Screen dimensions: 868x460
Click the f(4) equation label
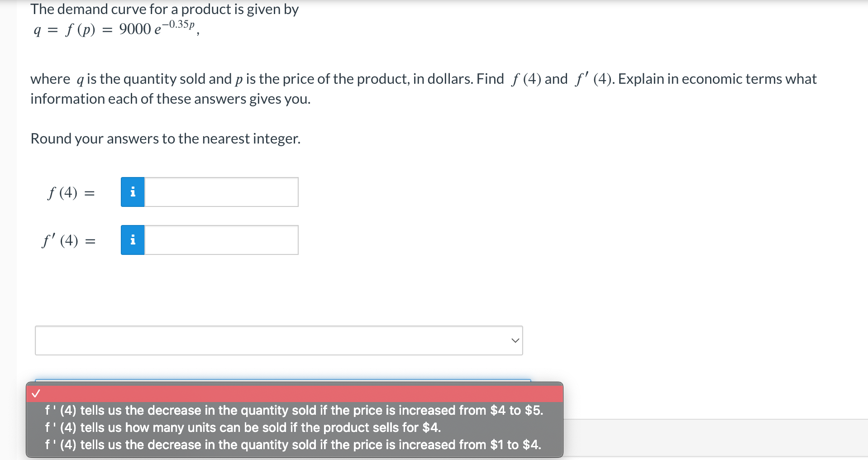[x=71, y=192]
